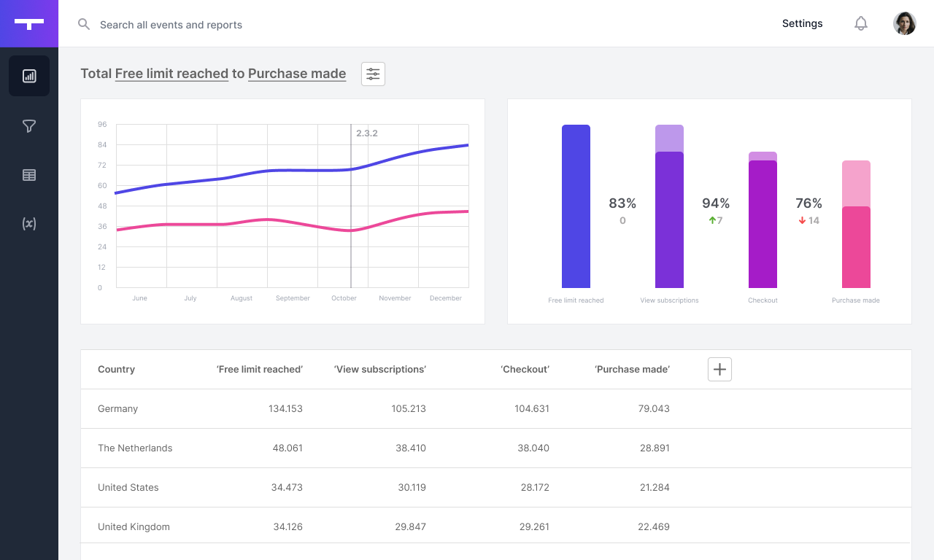Select the United States row label
Image resolution: width=934 pixels, height=560 pixels.
pyautogui.click(x=128, y=488)
